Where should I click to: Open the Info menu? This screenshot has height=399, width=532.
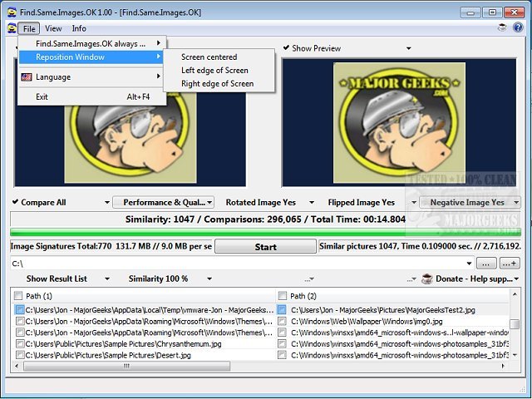click(79, 28)
